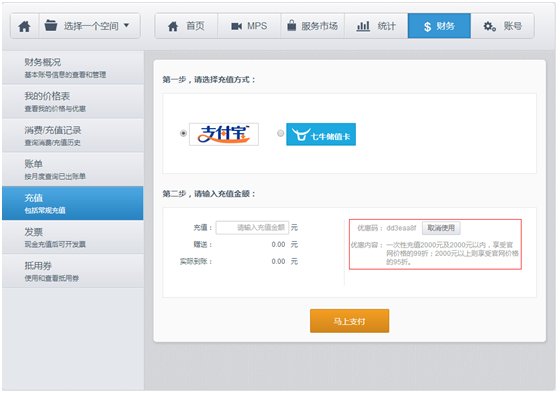The height and width of the screenshot is (393, 558).
Task: Click the 实际到账 amount 0.00
Action: tap(278, 262)
